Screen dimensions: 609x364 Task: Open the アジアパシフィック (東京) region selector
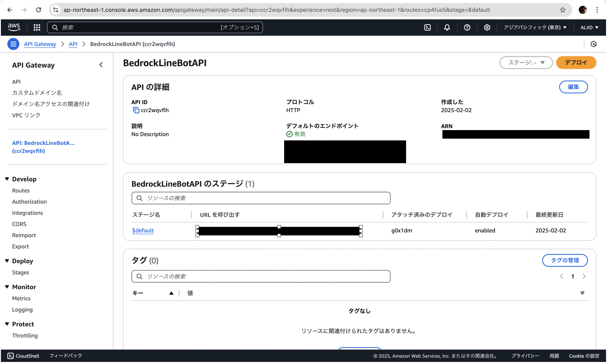[535, 27]
